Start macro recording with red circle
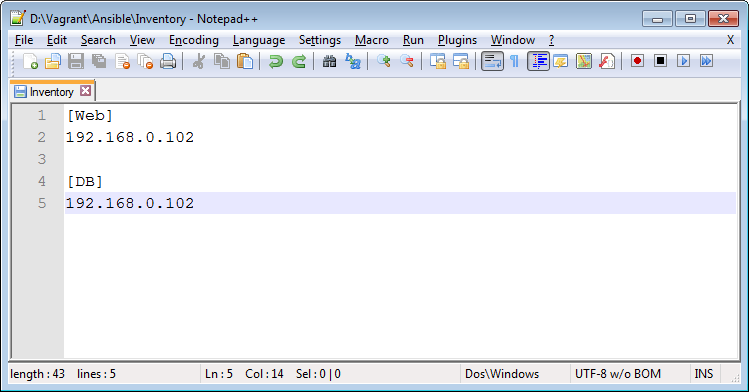This screenshot has width=749, height=392. tap(637, 61)
